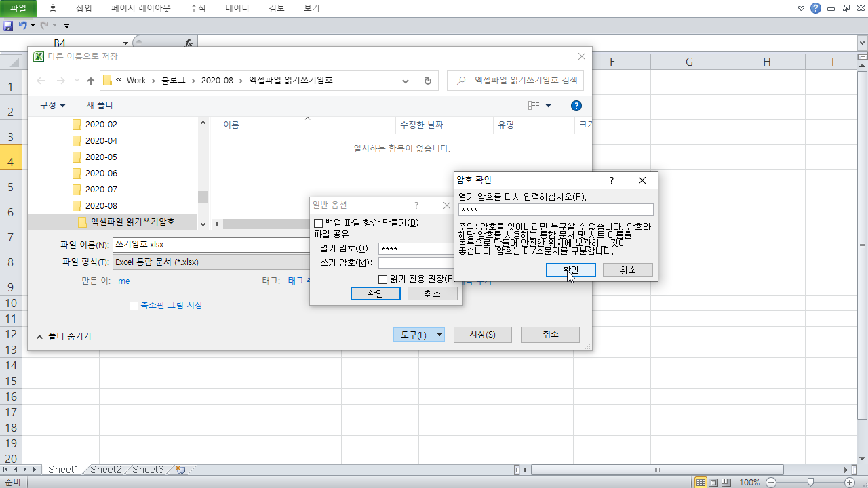Click the search box 엑셀파일 읽기쓰기암호 검색
The width and height of the screenshot is (868, 488).
coord(515,81)
